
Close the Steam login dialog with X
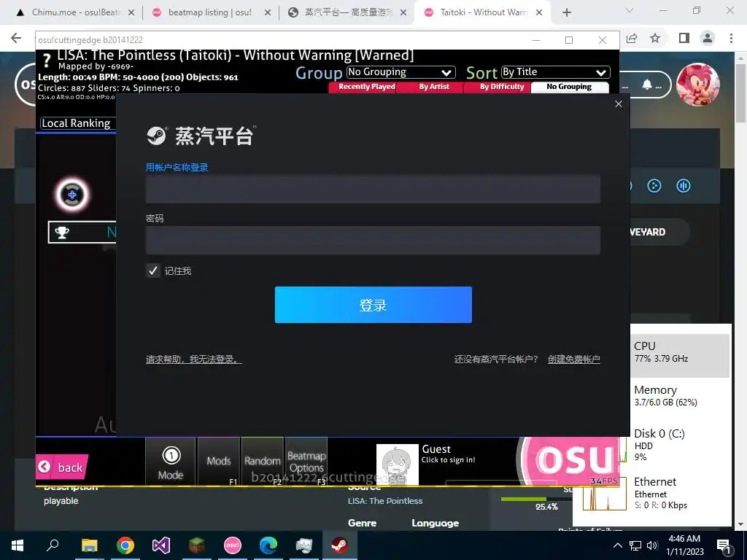[619, 104]
